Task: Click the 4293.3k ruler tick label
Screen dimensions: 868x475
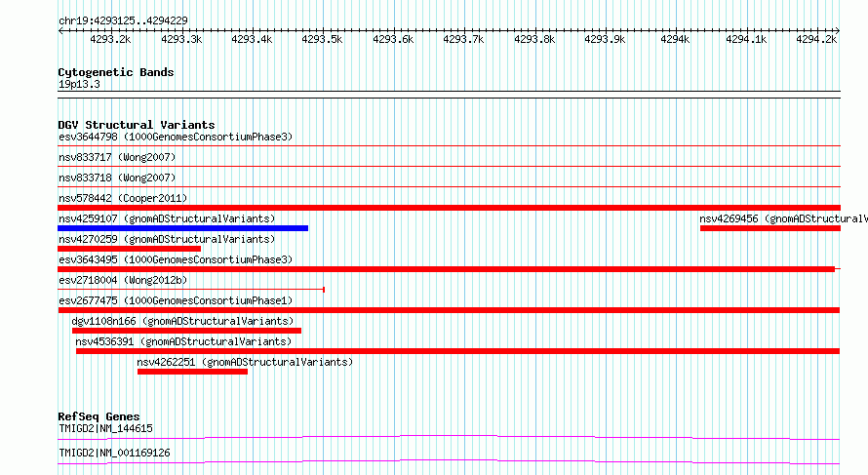Action: [181, 39]
